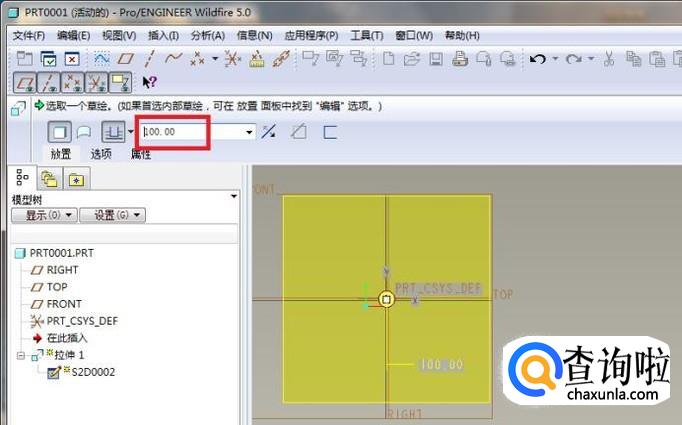Click the close window X toolbar icon
This screenshot has width=682, height=425.
click(x=72, y=59)
